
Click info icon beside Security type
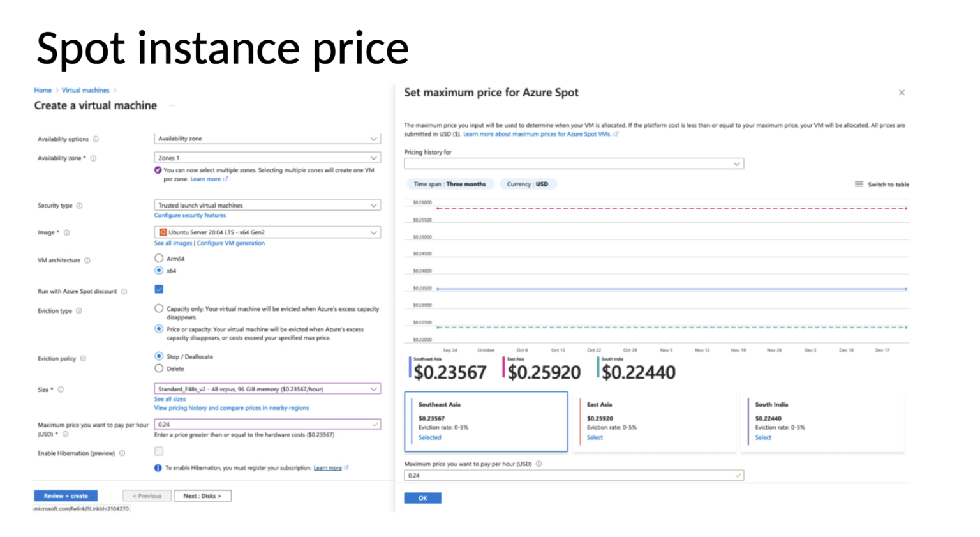(80, 206)
